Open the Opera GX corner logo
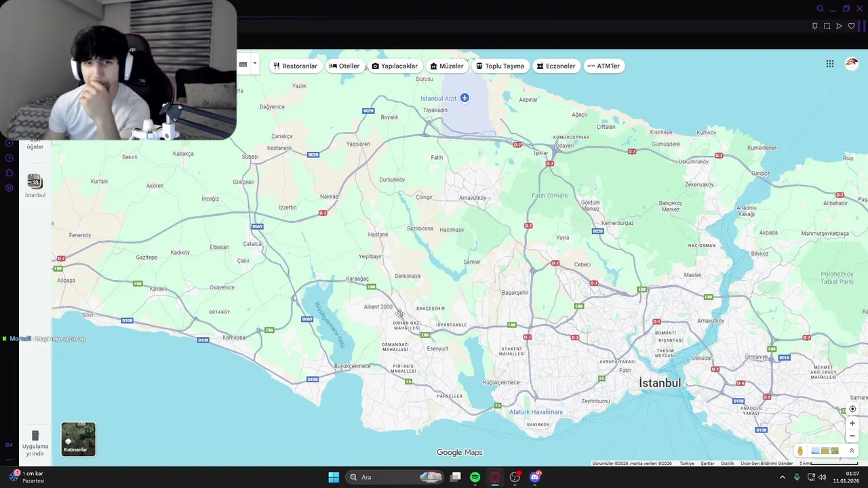The width and height of the screenshot is (868, 488). coord(9,445)
